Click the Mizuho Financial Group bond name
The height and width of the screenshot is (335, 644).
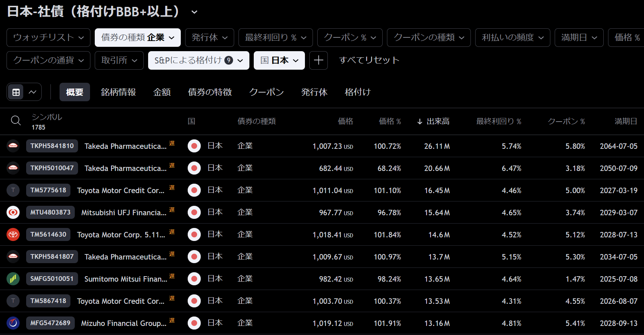point(124,323)
